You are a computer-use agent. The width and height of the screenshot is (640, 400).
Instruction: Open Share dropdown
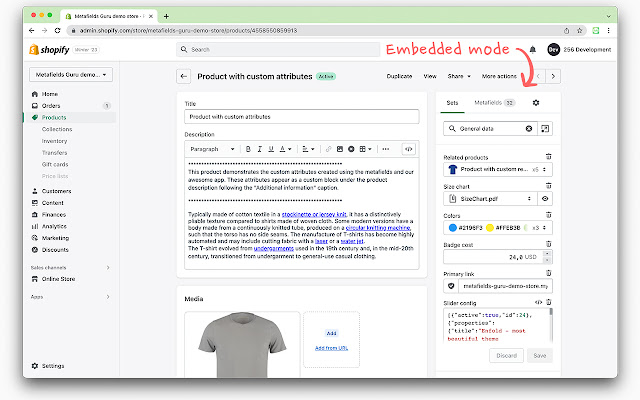pos(459,76)
